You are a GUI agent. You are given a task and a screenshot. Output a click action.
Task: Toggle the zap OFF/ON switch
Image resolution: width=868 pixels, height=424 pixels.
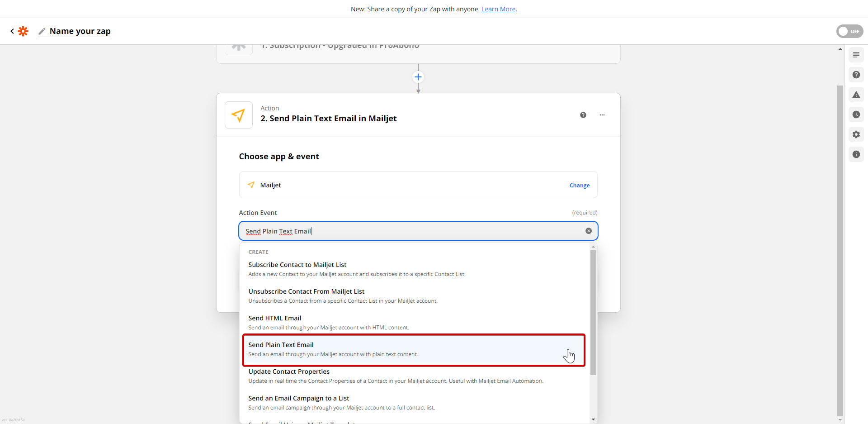pyautogui.click(x=849, y=31)
